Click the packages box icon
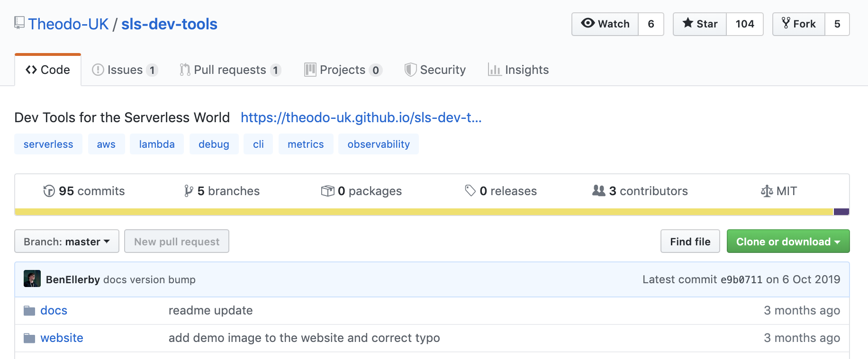 pos(327,191)
